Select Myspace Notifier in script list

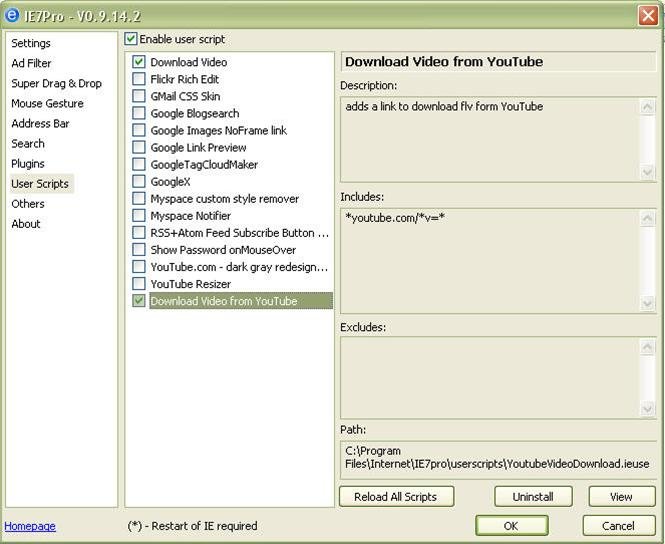click(x=191, y=216)
